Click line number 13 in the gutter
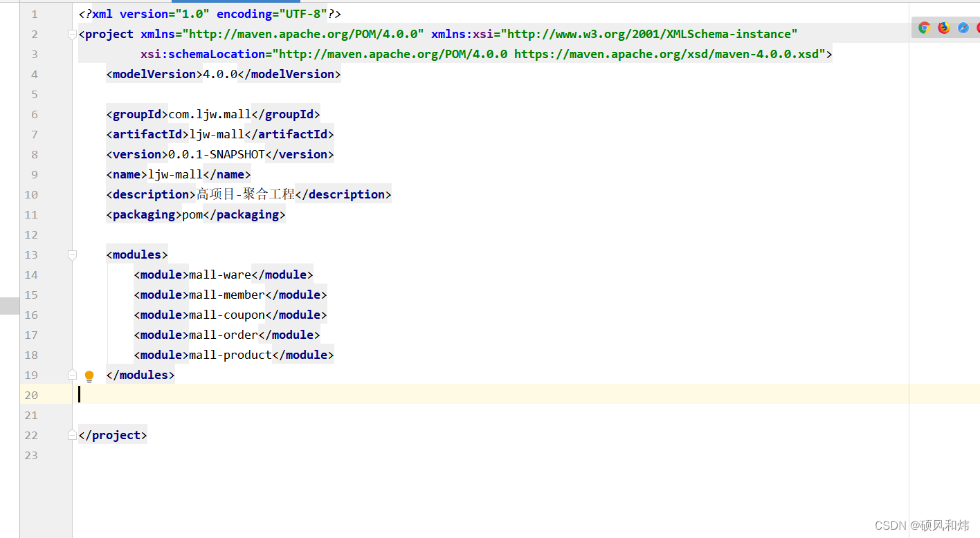The width and height of the screenshot is (980, 538). [31, 254]
